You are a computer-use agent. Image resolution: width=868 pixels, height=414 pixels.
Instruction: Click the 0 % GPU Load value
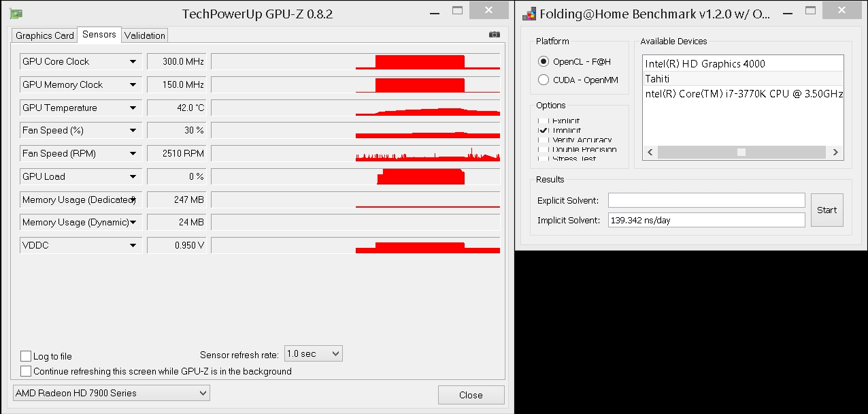pyautogui.click(x=176, y=176)
